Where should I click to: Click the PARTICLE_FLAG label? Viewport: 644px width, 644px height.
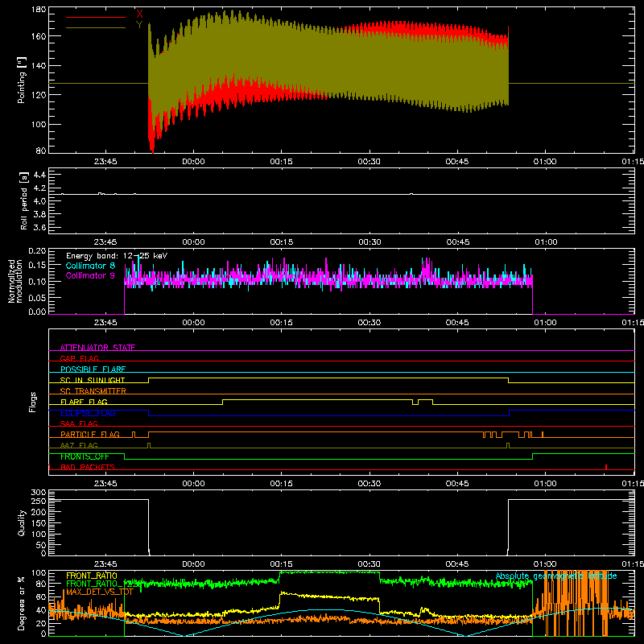click(x=90, y=434)
